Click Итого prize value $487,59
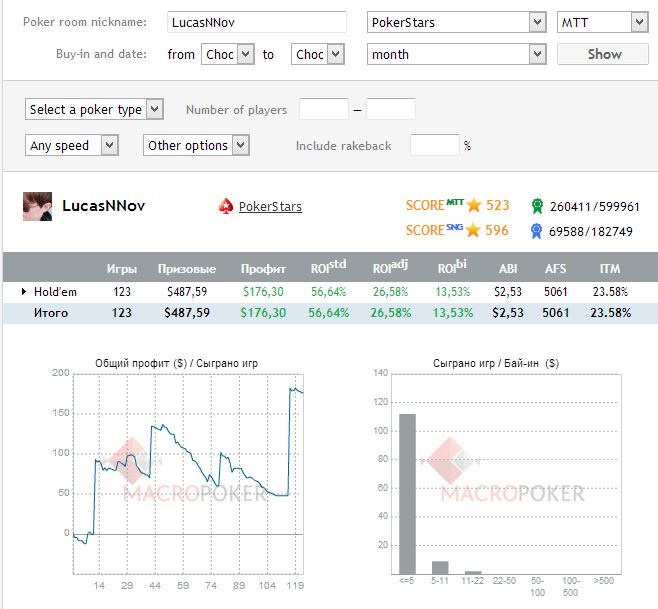This screenshot has width=658, height=609. click(187, 313)
